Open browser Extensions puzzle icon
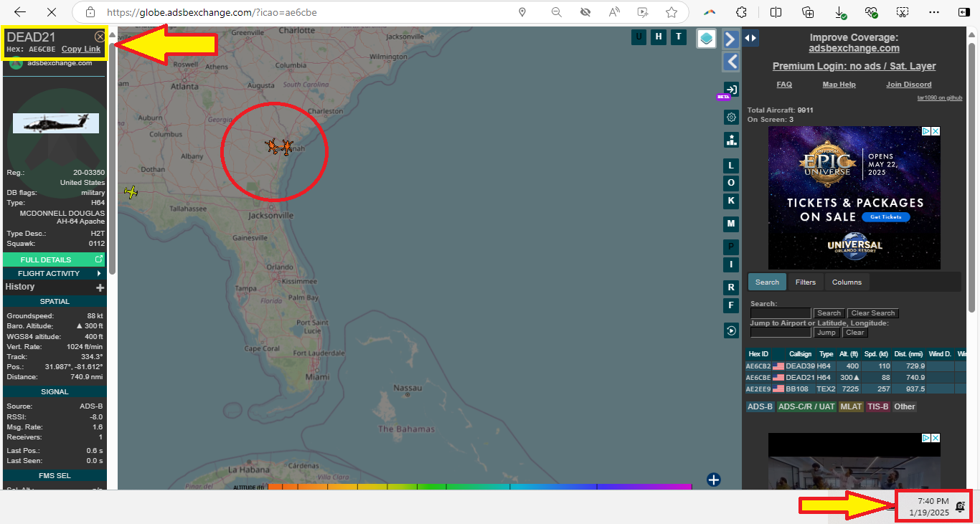 coord(743,12)
